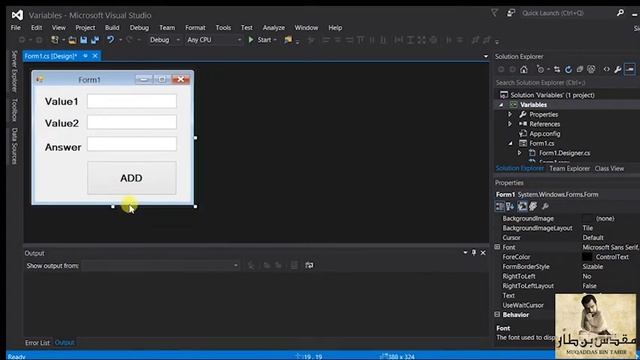Close the Output window
640x360 pixels.
point(483,253)
